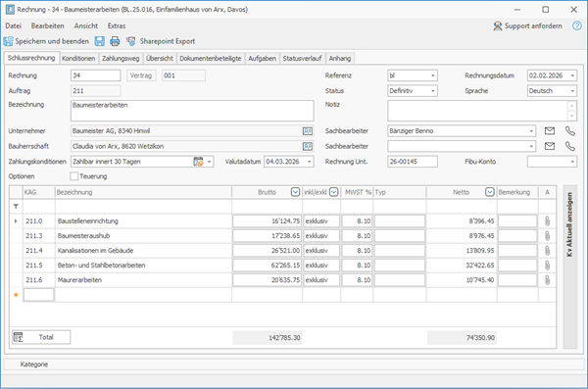Switch to the Konditionen tab
This screenshot has width=588, height=389.
point(78,58)
